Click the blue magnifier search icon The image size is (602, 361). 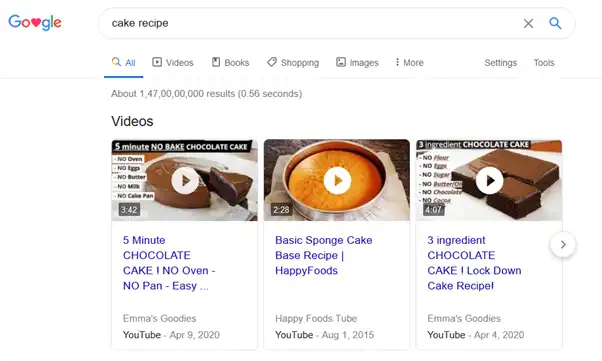(555, 23)
